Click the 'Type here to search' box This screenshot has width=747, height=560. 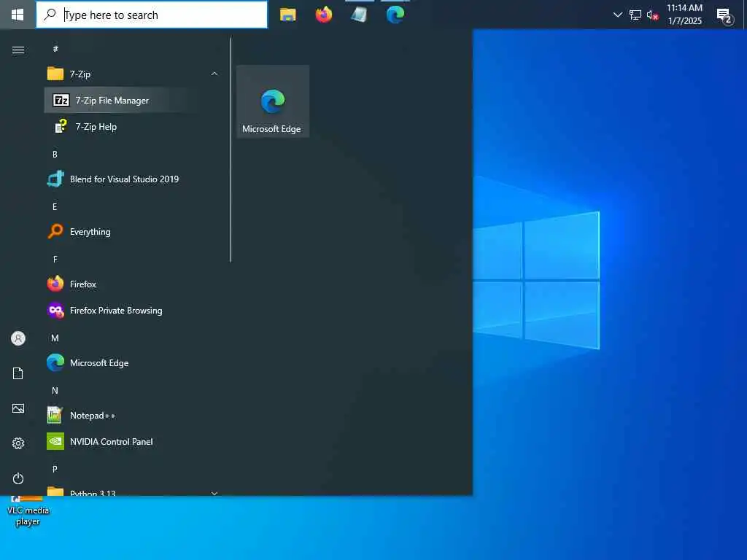[152, 15]
